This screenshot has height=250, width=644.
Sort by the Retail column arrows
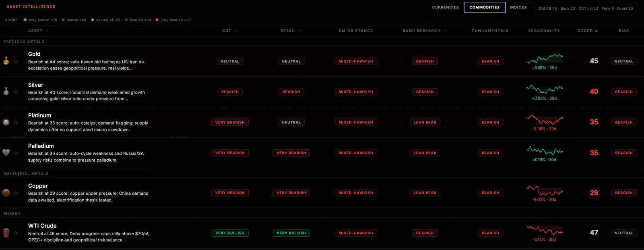pyautogui.click(x=300, y=31)
